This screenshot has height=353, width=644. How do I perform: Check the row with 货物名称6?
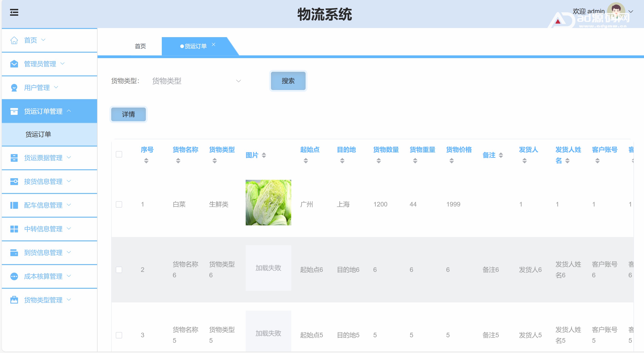[x=119, y=270]
